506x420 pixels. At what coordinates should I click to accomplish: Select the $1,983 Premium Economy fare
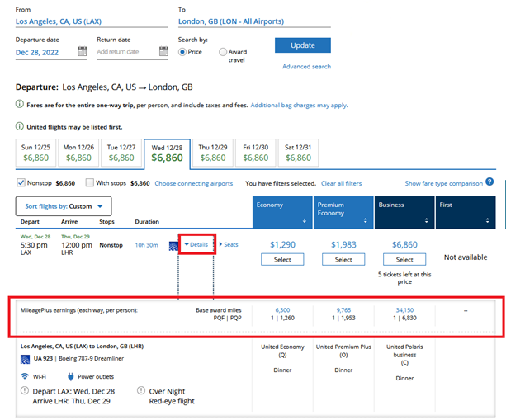(343, 259)
